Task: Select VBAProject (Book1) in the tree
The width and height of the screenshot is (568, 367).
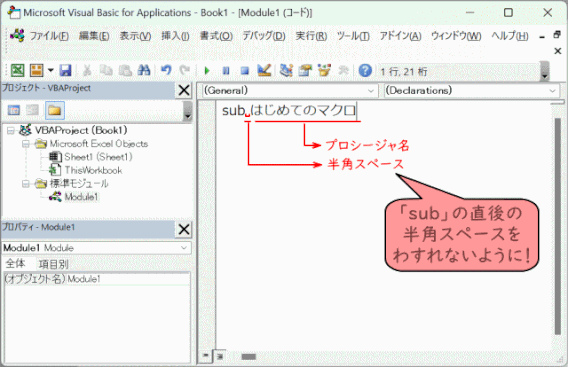Action: [81, 130]
